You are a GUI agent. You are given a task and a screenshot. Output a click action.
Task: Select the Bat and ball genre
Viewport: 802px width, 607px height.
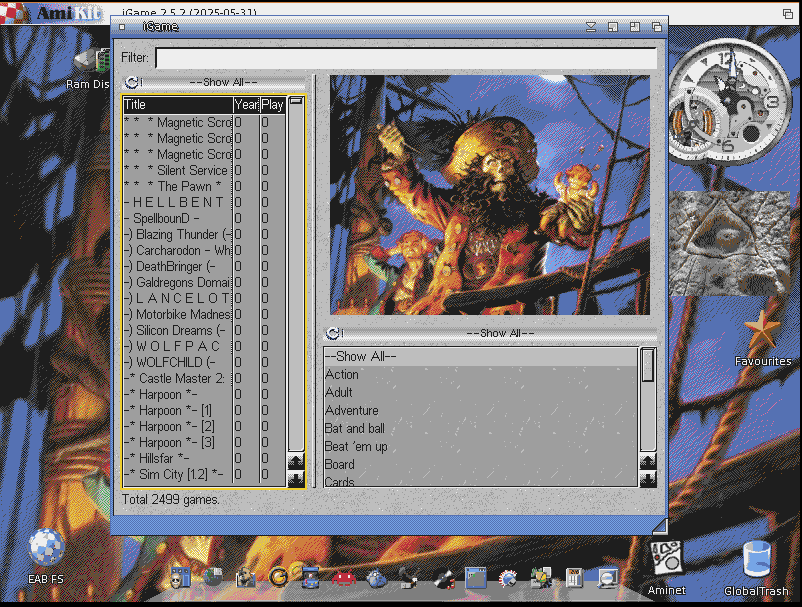[481, 429]
